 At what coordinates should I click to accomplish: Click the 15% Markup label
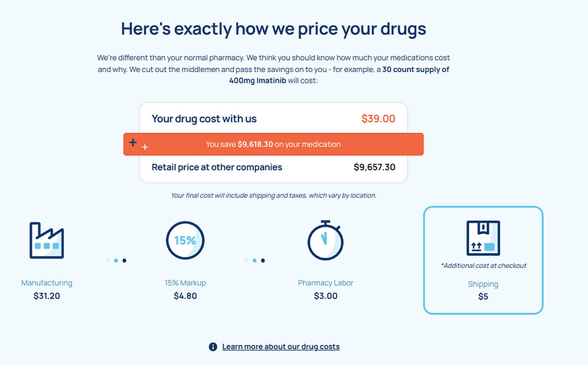(x=185, y=283)
